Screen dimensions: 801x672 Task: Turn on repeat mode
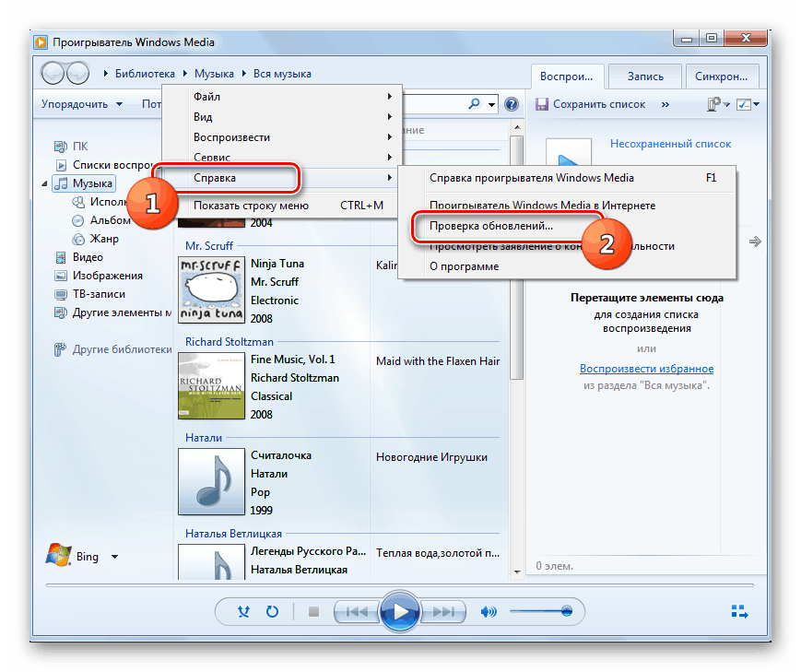(x=273, y=611)
